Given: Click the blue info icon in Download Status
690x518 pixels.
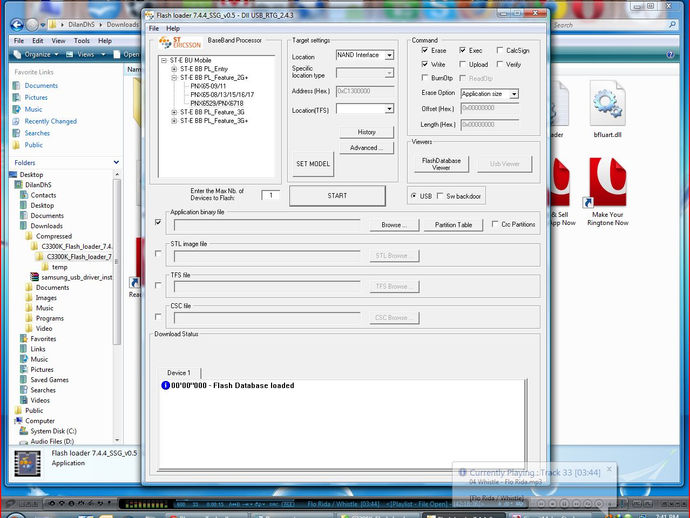Looking at the screenshot, I should click(x=165, y=386).
